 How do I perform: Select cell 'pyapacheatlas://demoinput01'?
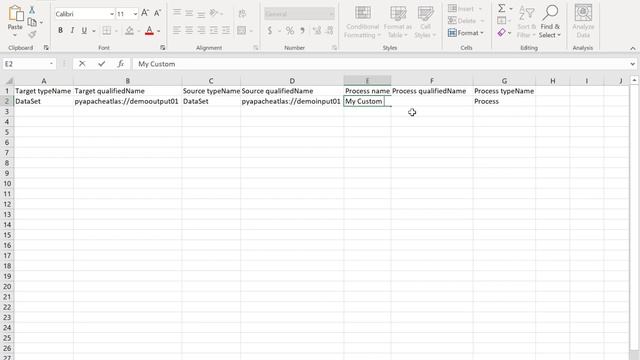tap(292, 101)
